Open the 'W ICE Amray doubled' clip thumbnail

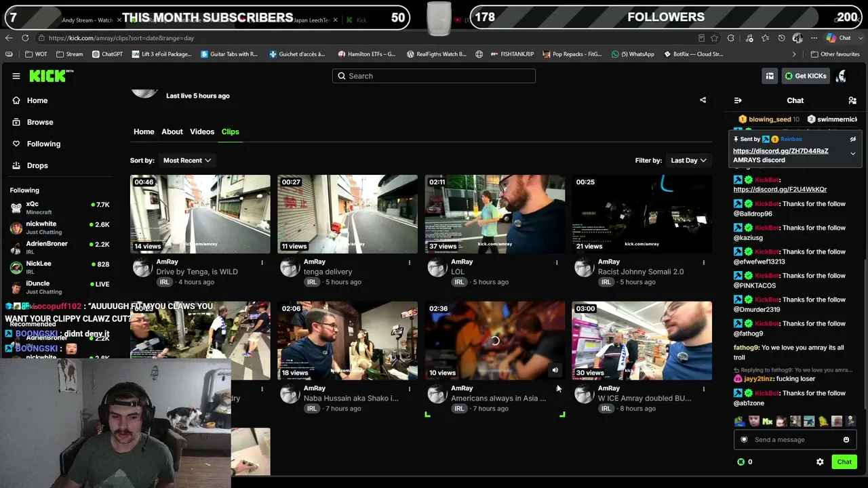[642, 341]
